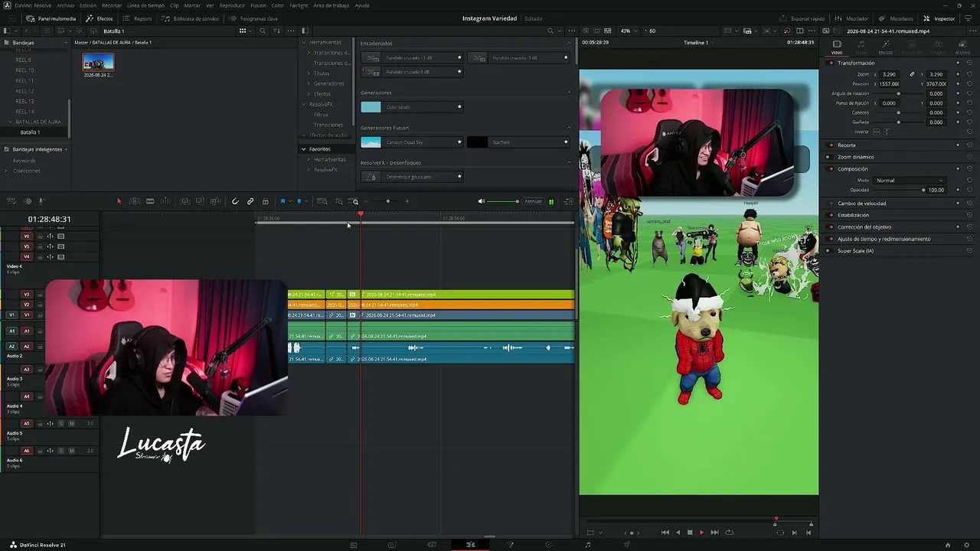This screenshot has height=551, width=980.
Task: Toggle the Inspector panel
Action: click(x=939, y=18)
